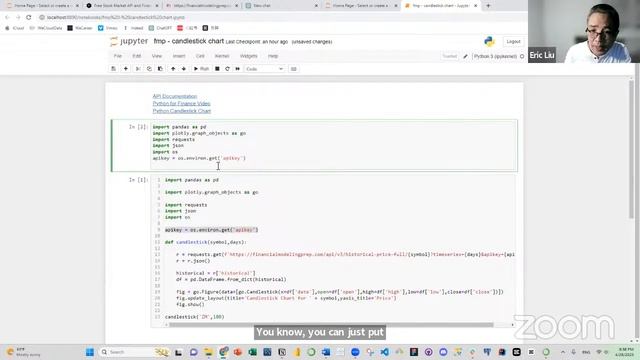Go back with browser back arrow
Image resolution: width=640 pixels, height=360 pixels.
(x=7, y=18)
